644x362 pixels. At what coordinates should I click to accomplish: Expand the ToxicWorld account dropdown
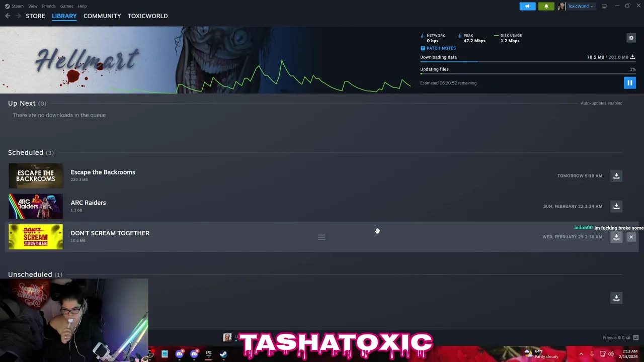(581, 6)
